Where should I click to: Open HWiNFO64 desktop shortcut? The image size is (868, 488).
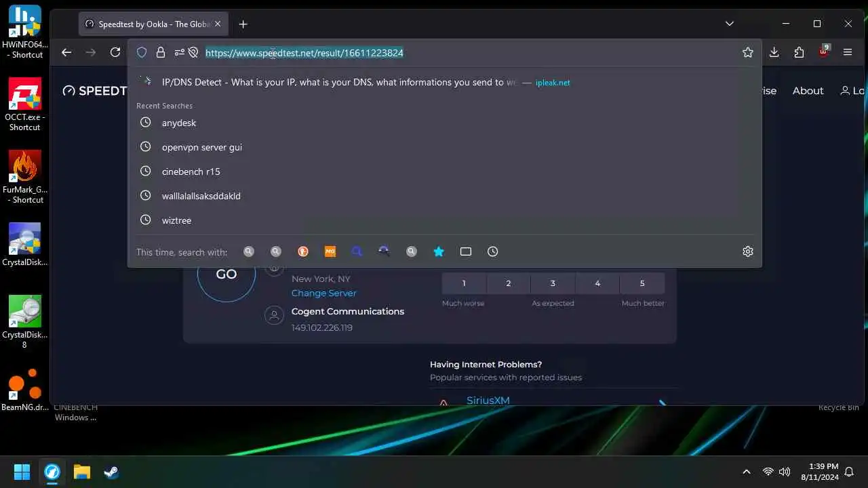point(24,32)
